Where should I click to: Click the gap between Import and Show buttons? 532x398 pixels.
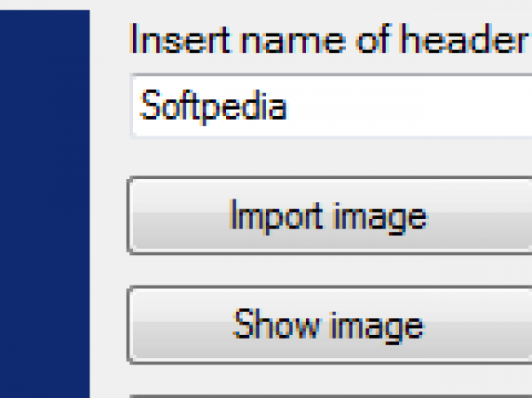(328, 270)
